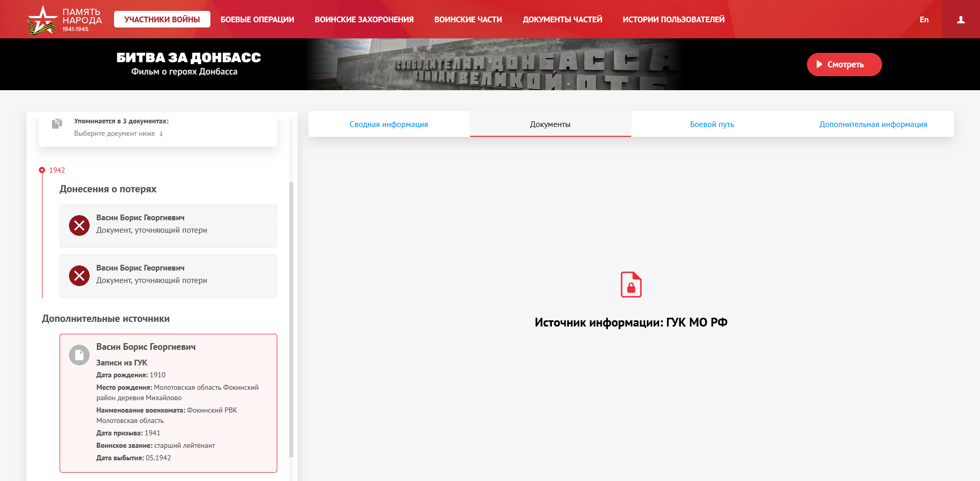
Task: Open 'Участники войны' menu item
Action: tap(162, 20)
